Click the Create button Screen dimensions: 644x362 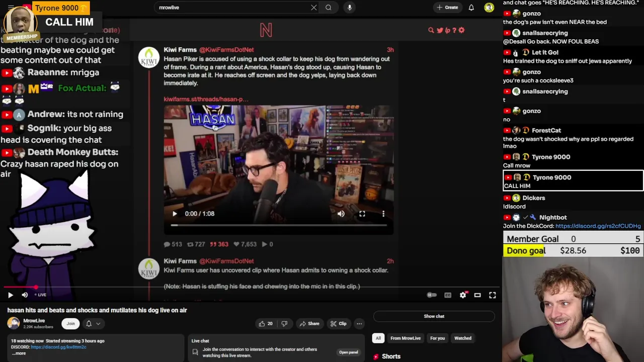point(447,8)
